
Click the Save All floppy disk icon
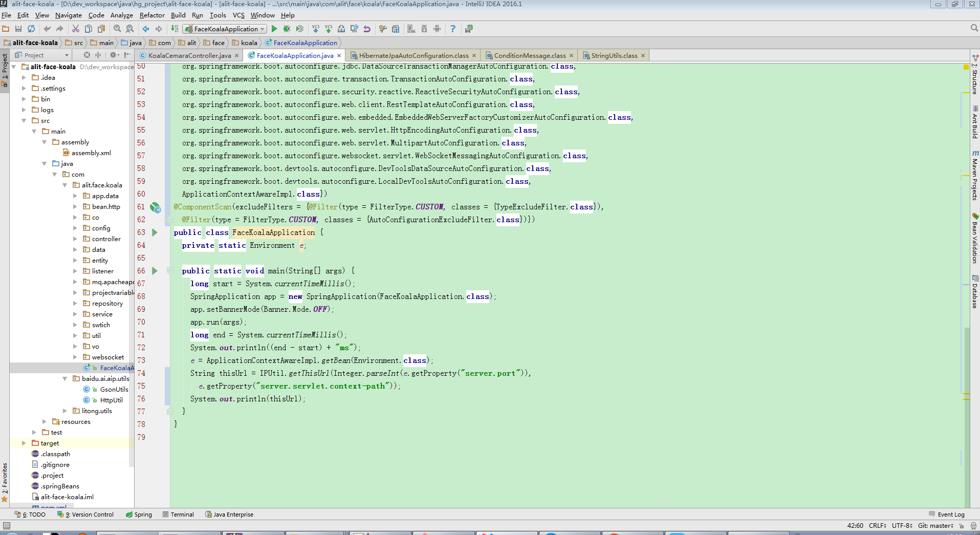point(18,29)
